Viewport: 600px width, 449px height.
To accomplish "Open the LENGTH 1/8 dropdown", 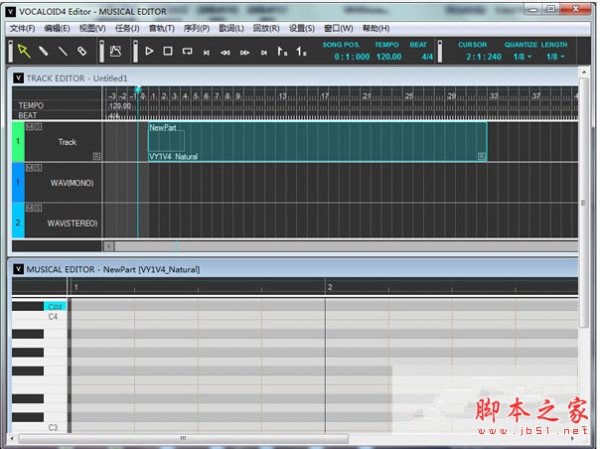I will (555, 57).
